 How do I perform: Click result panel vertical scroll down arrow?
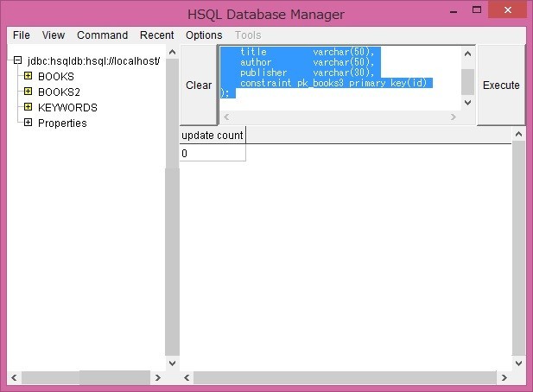tap(518, 364)
